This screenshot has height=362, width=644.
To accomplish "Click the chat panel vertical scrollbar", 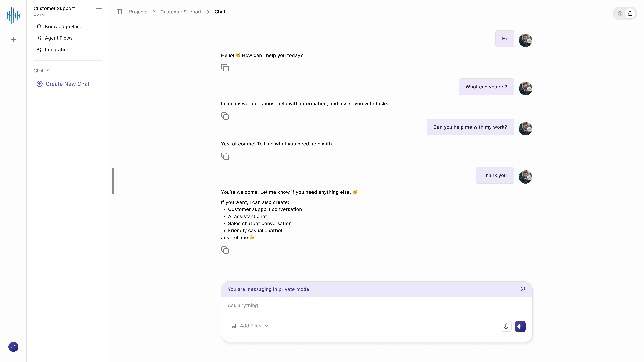I will (x=113, y=181).
